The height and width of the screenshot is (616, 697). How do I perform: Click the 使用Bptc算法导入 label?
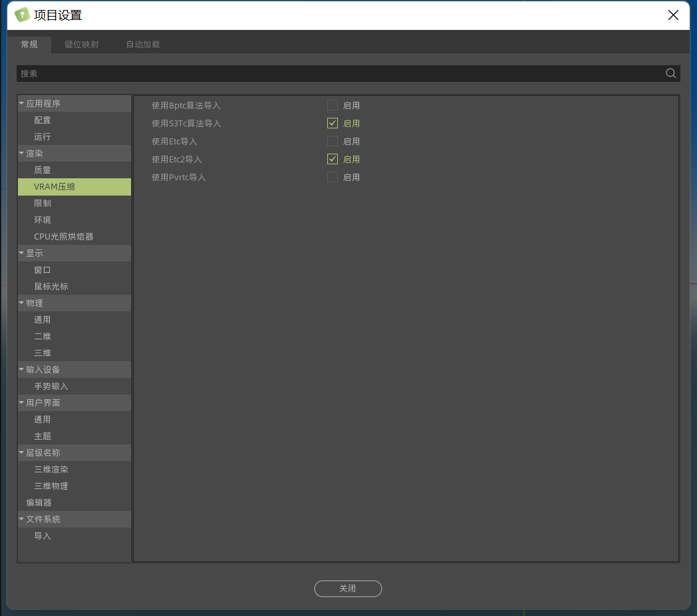(x=186, y=105)
